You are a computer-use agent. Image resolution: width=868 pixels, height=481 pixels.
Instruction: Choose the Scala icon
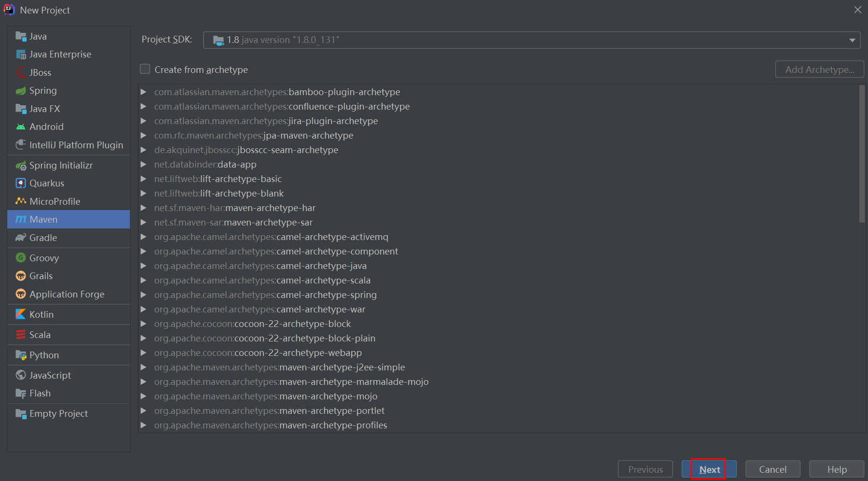tap(21, 335)
